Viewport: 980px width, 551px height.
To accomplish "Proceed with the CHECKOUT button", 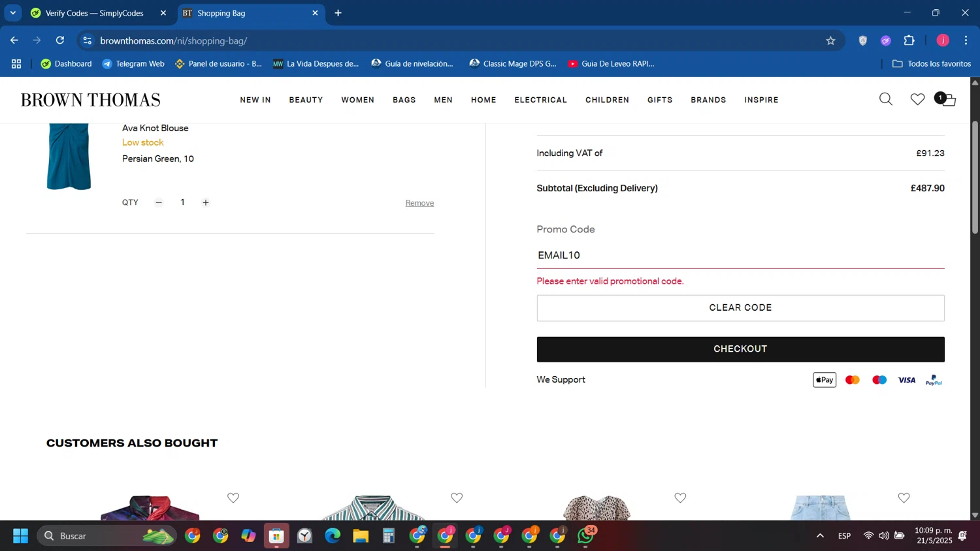I will [740, 349].
